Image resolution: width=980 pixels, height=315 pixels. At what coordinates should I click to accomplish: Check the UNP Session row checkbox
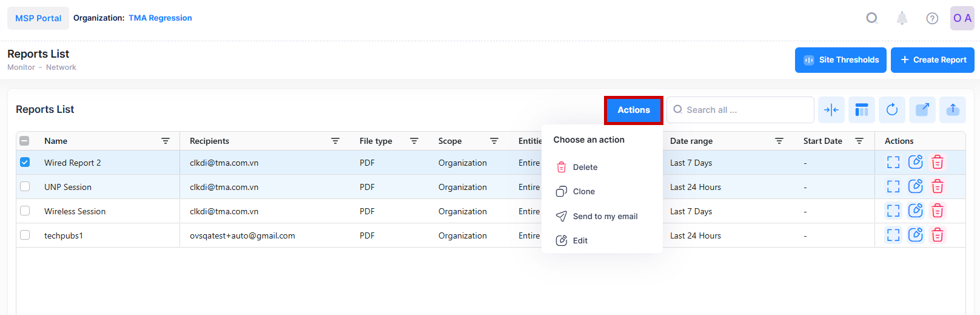(25, 187)
